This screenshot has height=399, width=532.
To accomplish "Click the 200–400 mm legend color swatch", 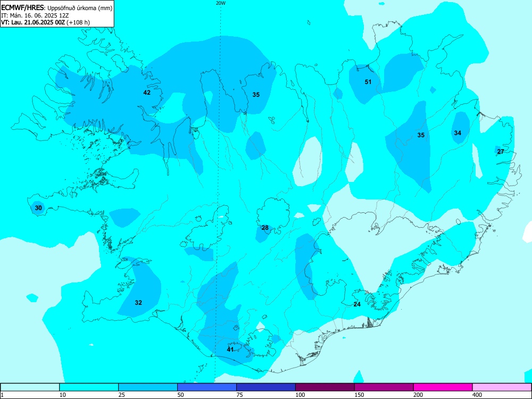I will (x=443, y=387).
